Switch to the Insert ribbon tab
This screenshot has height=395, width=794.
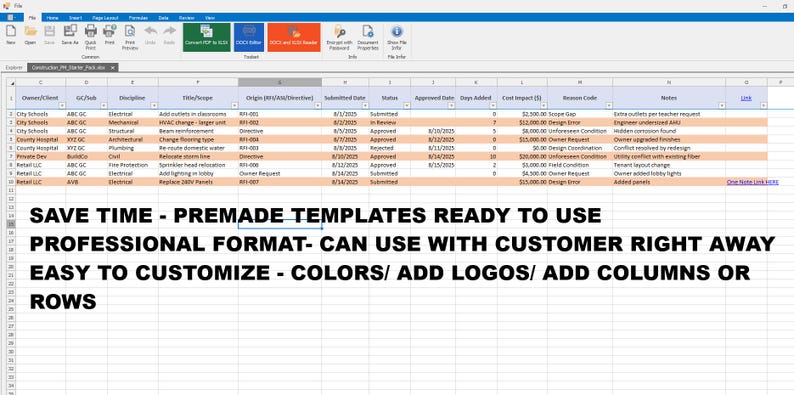coord(76,18)
